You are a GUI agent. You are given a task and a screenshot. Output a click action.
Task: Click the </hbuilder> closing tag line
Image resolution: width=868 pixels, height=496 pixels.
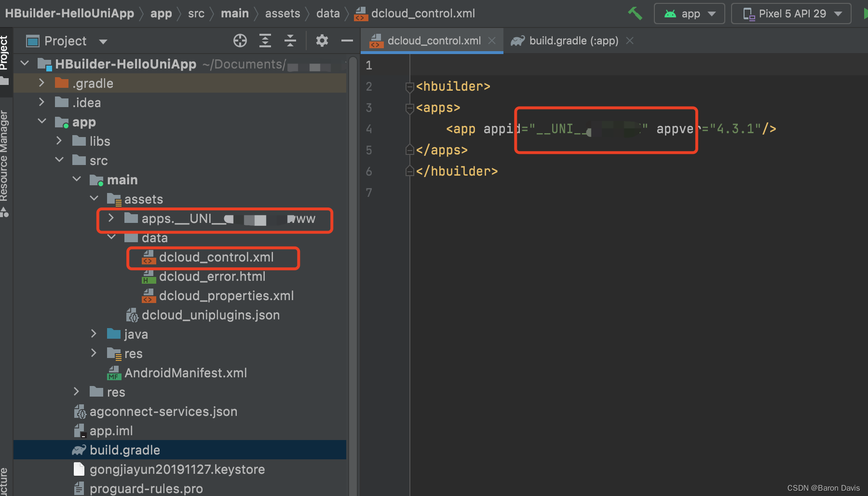click(457, 171)
